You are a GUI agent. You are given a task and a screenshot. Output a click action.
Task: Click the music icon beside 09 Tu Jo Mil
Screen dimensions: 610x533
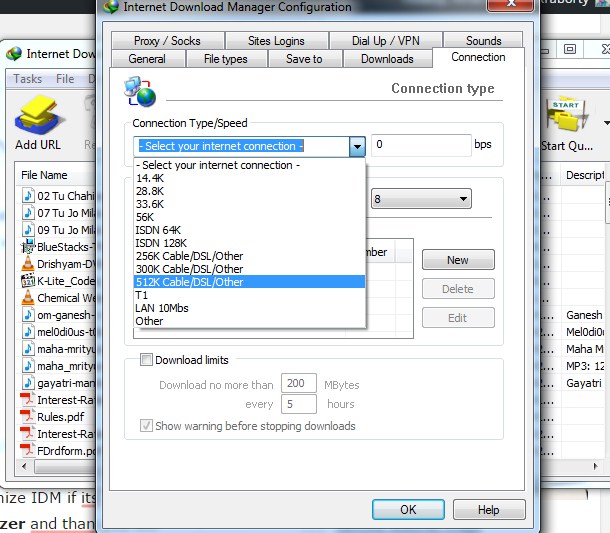28,230
